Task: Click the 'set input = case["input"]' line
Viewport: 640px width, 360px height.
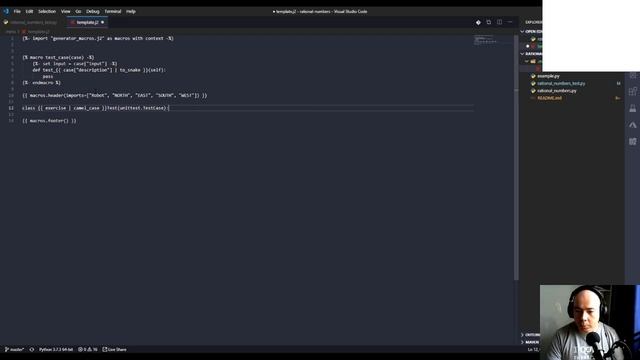Action: coord(75,64)
